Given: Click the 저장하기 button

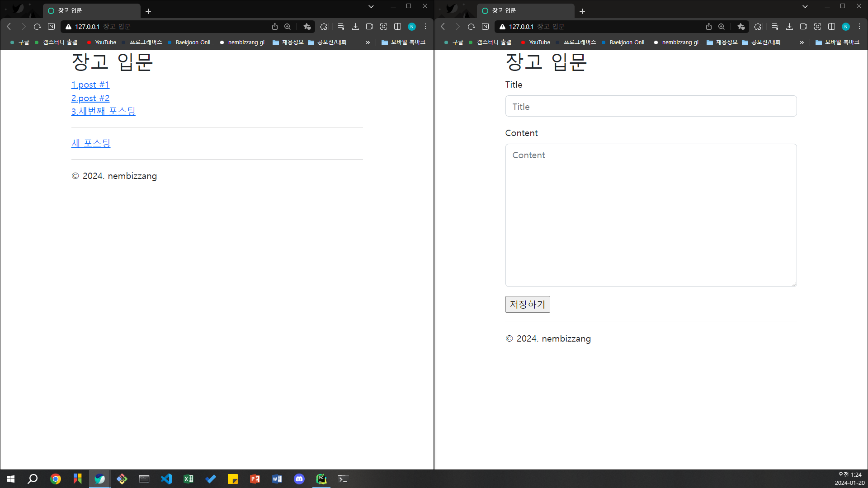Looking at the screenshot, I should (x=527, y=304).
